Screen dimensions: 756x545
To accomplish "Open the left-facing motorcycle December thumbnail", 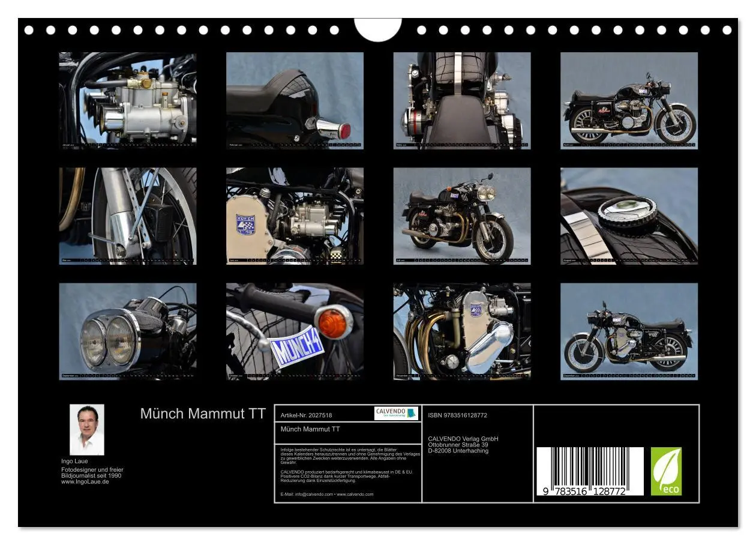I will tap(629, 331).
